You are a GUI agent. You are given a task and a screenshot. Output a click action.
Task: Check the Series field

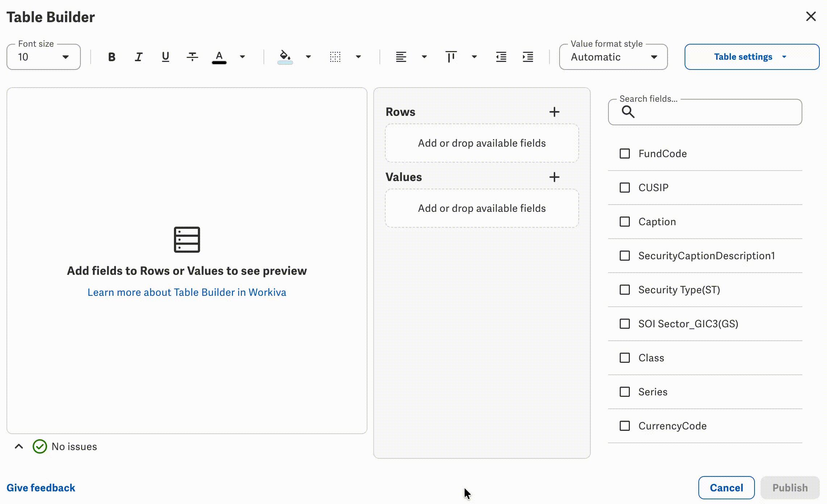[625, 392]
